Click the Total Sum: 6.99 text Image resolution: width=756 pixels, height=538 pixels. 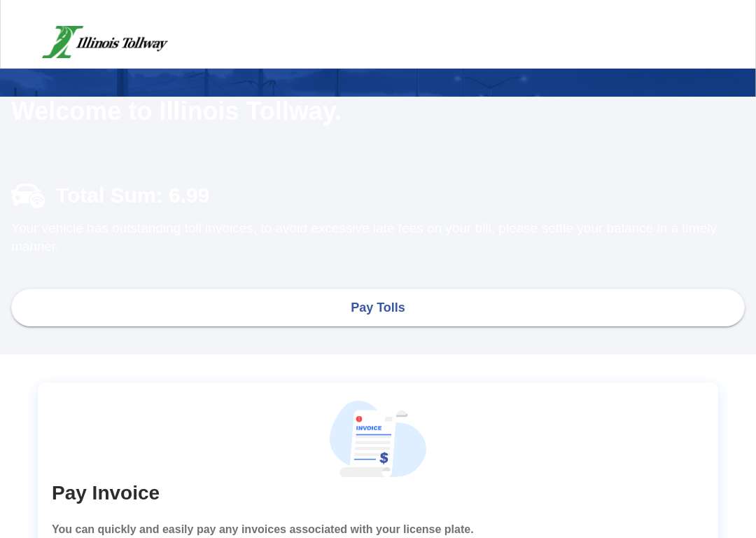pos(132,195)
